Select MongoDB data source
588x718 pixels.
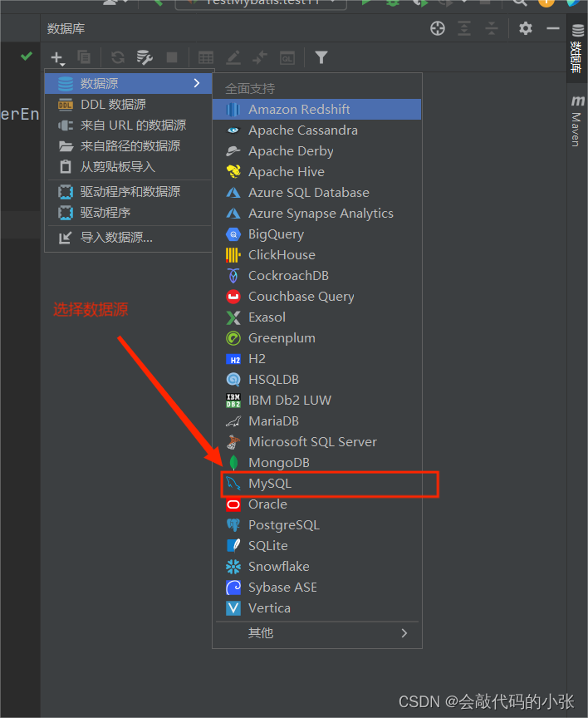click(x=316, y=463)
